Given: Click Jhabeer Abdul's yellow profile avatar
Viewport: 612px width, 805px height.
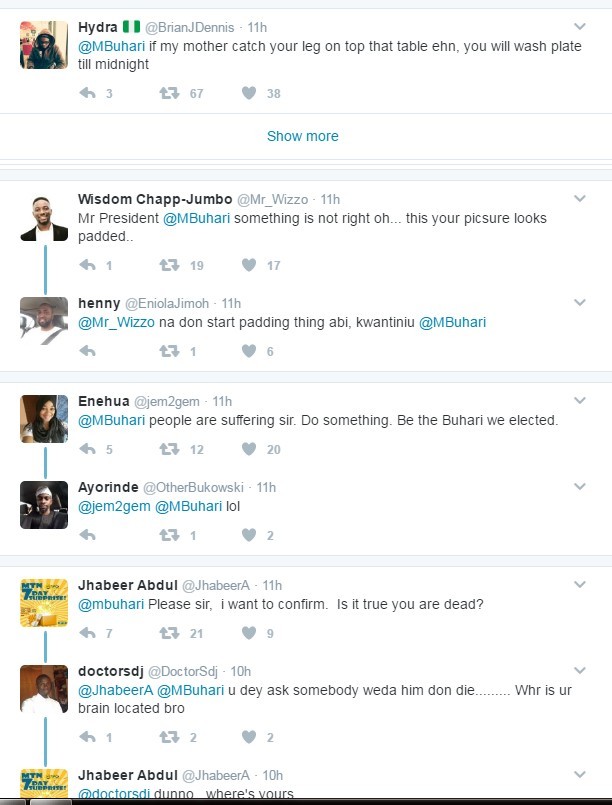Looking at the screenshot, I should [x=44, y=602].
